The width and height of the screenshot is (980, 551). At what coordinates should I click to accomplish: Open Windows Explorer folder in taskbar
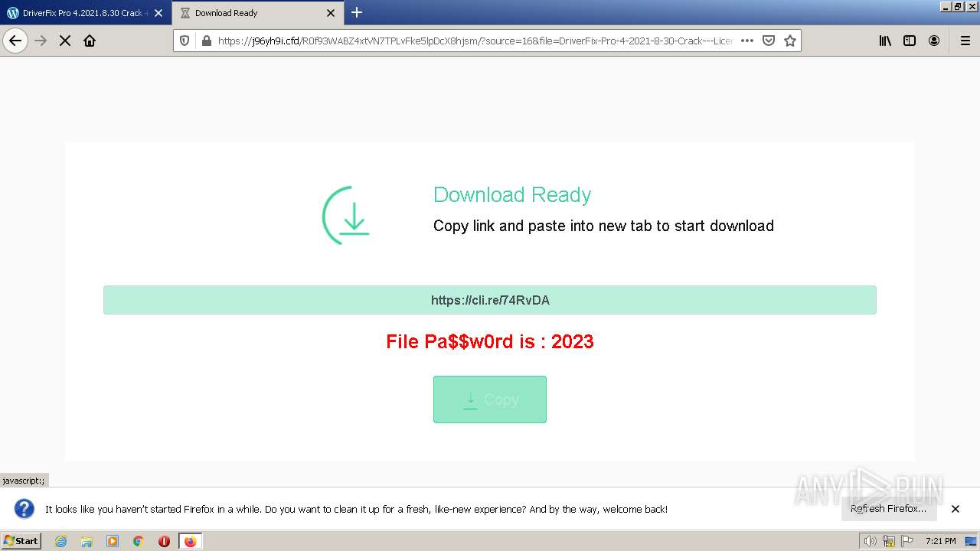(87, 541)
